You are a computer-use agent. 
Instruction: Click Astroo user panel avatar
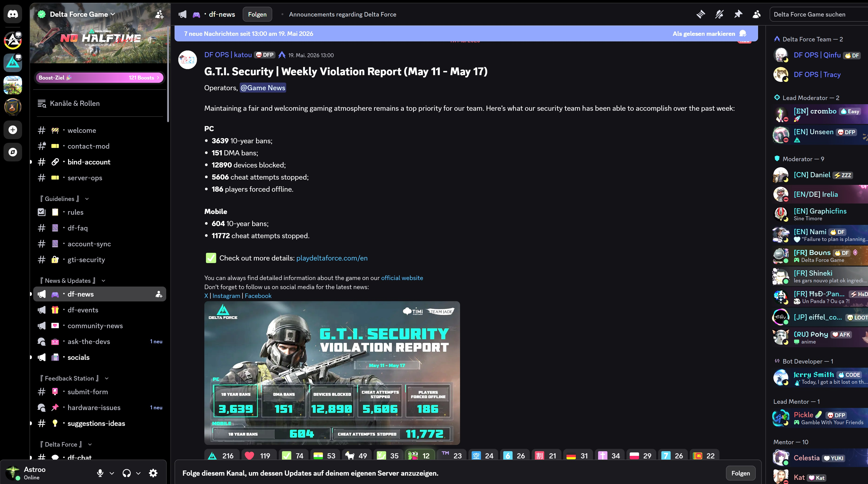(13, 473)
